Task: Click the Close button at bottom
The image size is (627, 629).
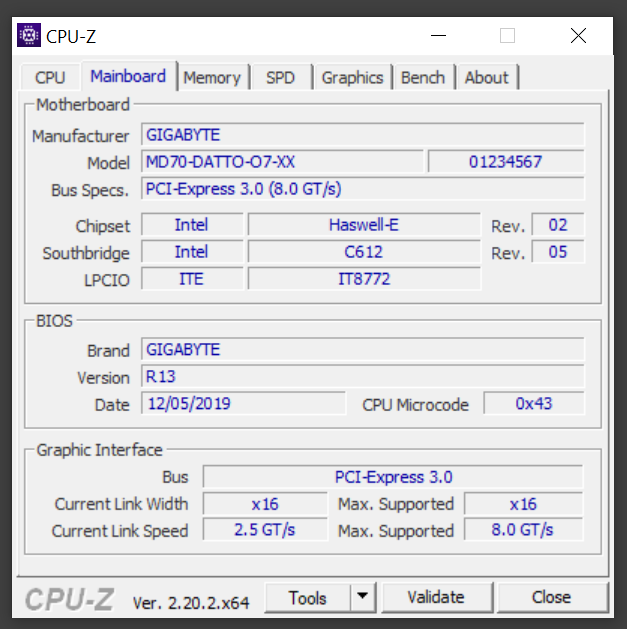Action: [x=552, y=598]
